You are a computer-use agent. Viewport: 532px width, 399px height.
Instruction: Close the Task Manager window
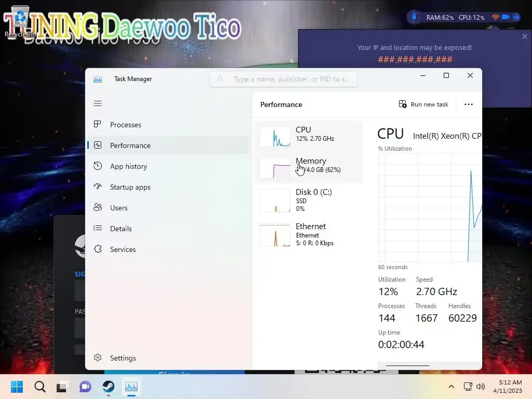470,76
